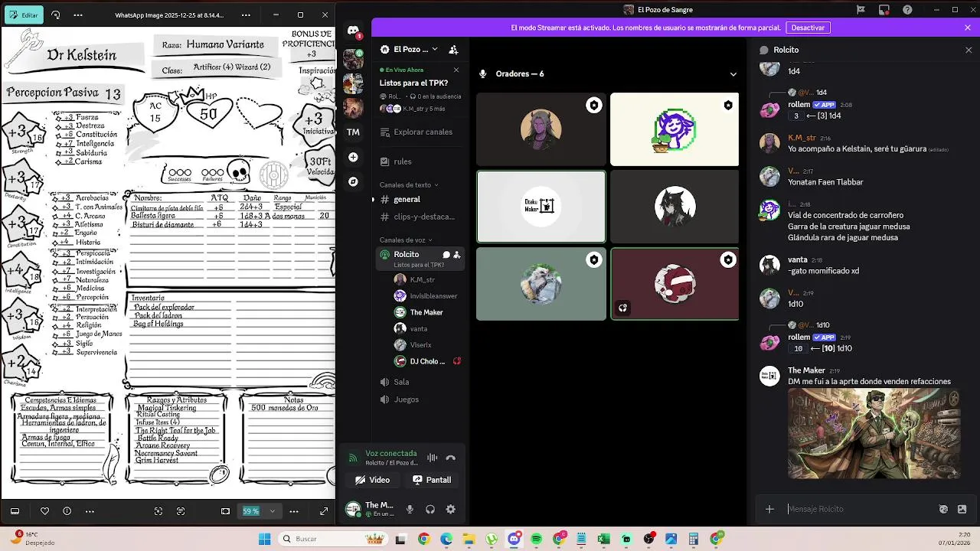
Task: Open OBS Studio from the taskbar
Action: (649, 539)
